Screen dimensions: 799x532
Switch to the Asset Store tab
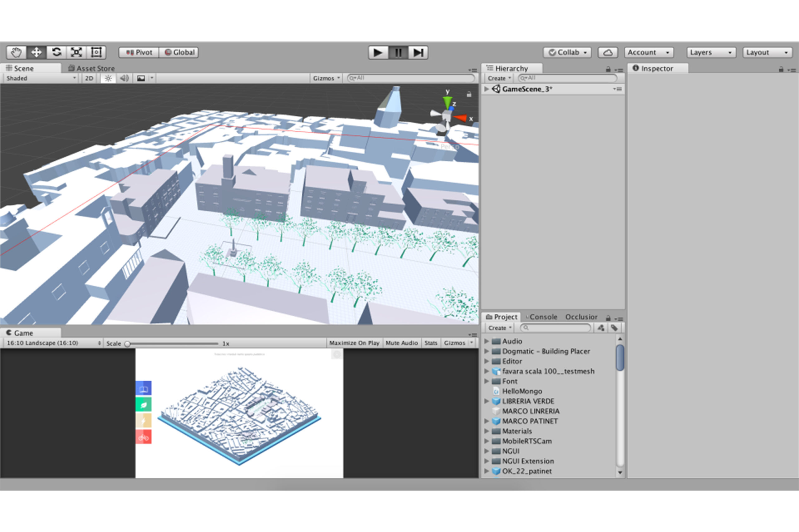pos(92,69)
